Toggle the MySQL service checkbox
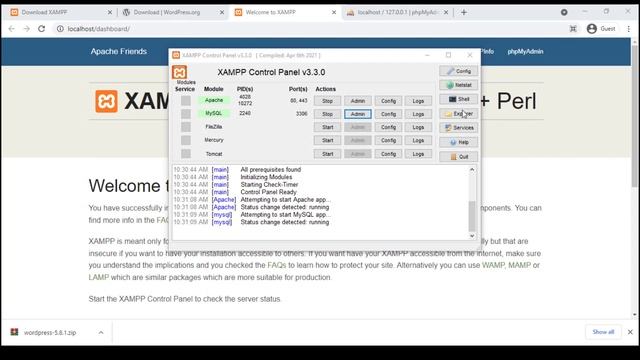The image size is (640, 360). coord(186,113)
